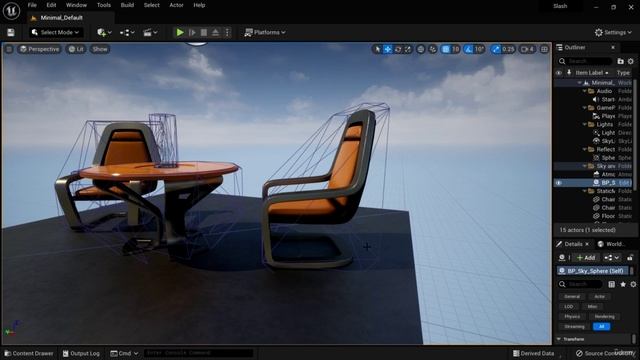The width and height of the screenshot is (640, 360).
Task: Activate the translate move gizmo tool
Action: click(x=387, y=49)
